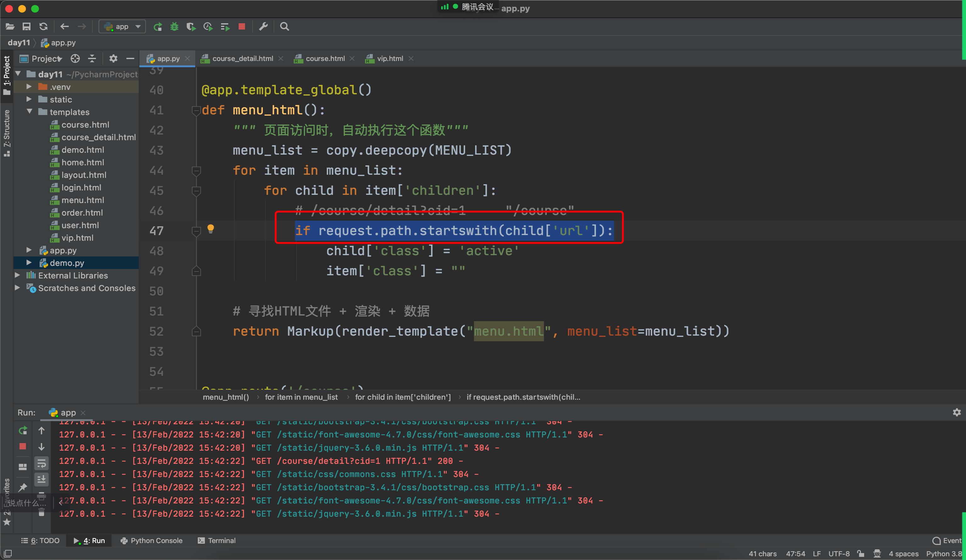Toggle the 1: Project side tool window

click(x=7, y=75)
